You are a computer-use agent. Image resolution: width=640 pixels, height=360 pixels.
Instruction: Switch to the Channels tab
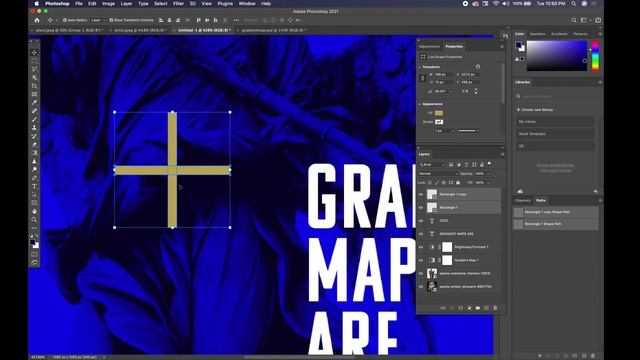522,200
